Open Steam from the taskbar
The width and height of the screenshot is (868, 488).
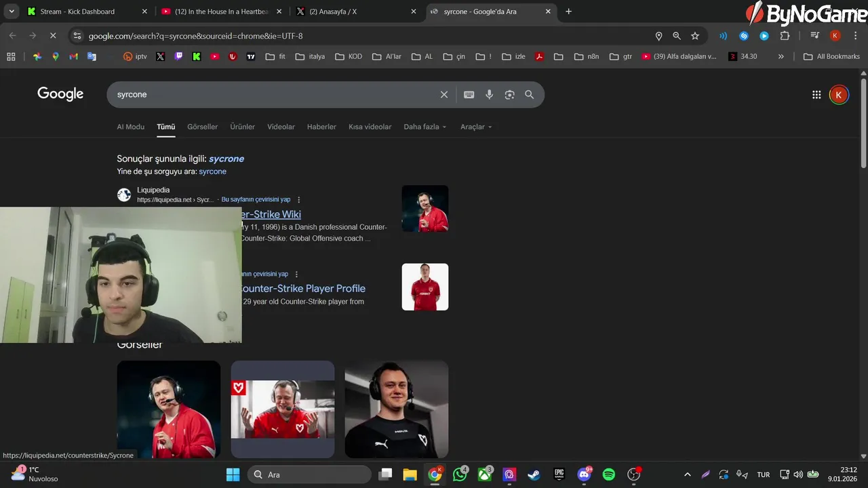coord(534,474)
